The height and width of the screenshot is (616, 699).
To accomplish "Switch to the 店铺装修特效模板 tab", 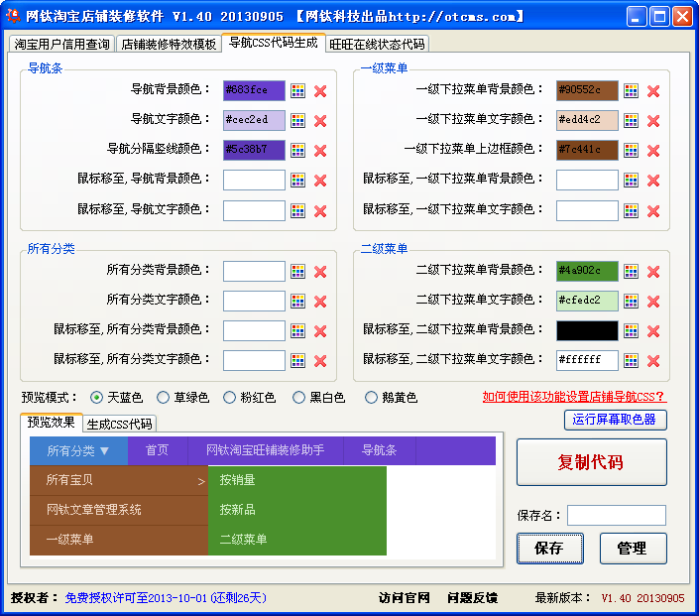I will (x=169, y=45).
